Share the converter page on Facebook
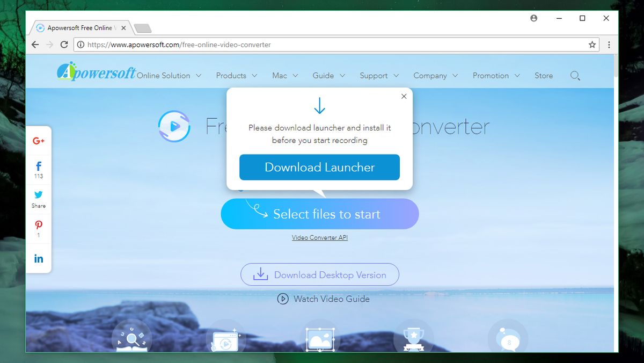The width and height of the screenshot is (644, 363). click(38, 166)
